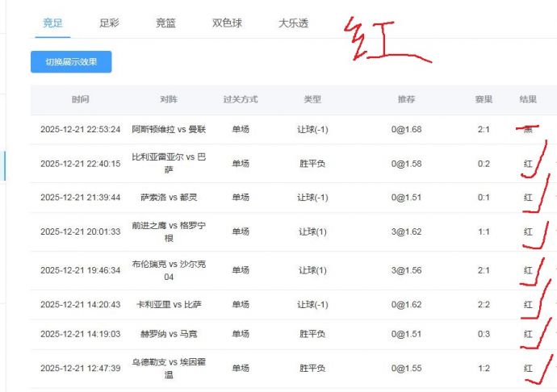
Task: Select the 阿斯顿维拉 vs 曼联 match row
Action: pyautogui.click(x=169, y=129)
